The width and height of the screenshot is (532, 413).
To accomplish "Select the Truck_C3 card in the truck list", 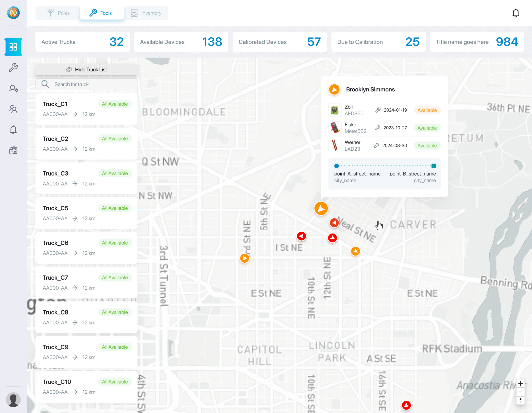I will coord(86,178).
